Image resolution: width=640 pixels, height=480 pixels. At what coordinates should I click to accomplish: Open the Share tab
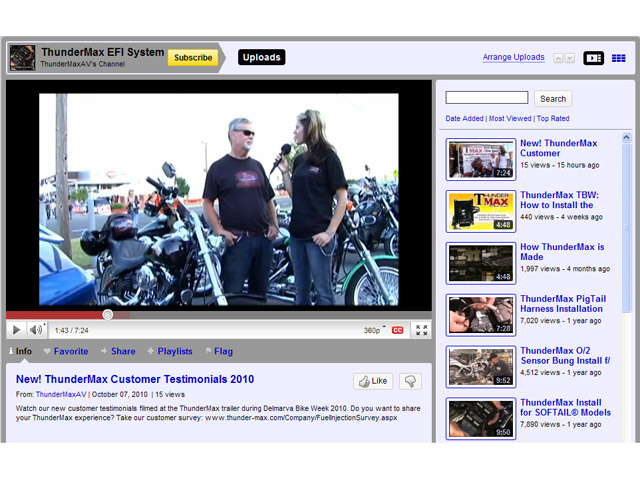[x=118, y=351]
